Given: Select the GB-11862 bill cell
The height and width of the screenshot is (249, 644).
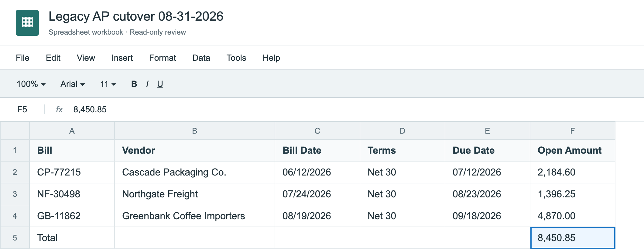Looking at the screenshot, I should tap(72, 216).
